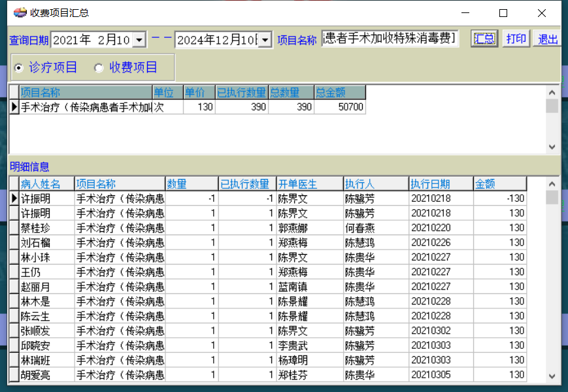This screenshot has width=568, height=392.
Task: Open the end date dropdown for 2024年12月10
Action: (265, 40)
